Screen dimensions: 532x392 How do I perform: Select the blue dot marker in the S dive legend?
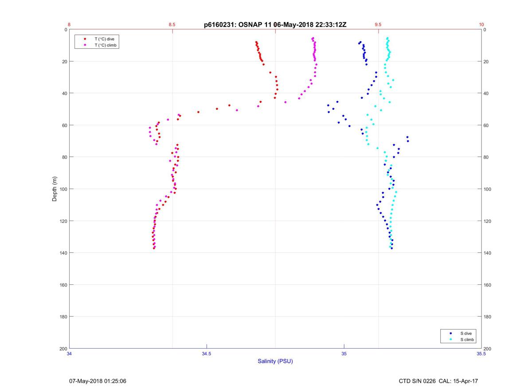coord(451,333)
